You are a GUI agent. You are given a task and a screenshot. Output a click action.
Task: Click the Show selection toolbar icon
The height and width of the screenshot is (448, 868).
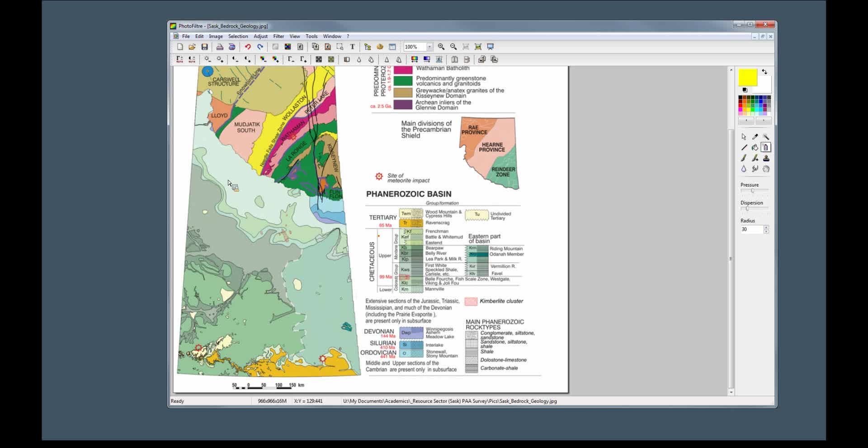(340, 47)
